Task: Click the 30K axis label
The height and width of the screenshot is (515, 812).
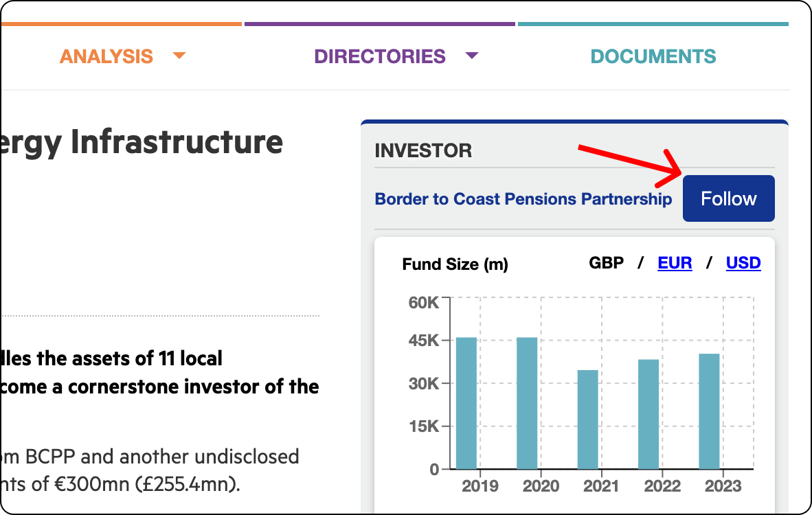Action: point(424,384)
